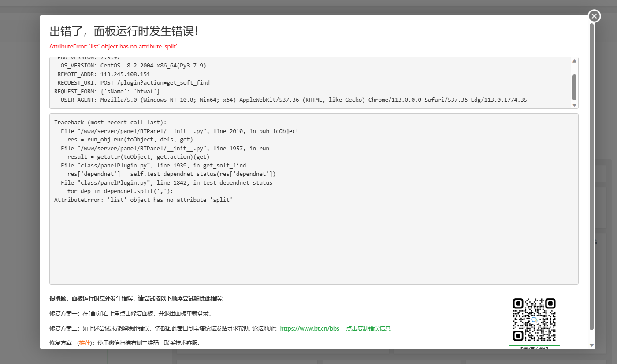
Task: Click the dialog's main vertical scrollbar
Action: pyautogui.click(x=592, y=176)
